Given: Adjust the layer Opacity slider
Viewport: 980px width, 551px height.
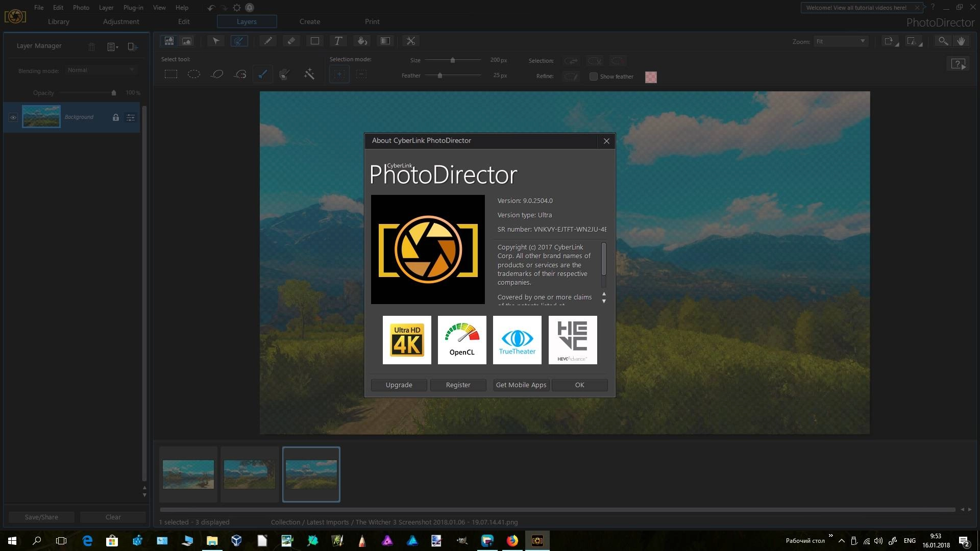Looking at the screenshot, I should click(x=114, y=93).
